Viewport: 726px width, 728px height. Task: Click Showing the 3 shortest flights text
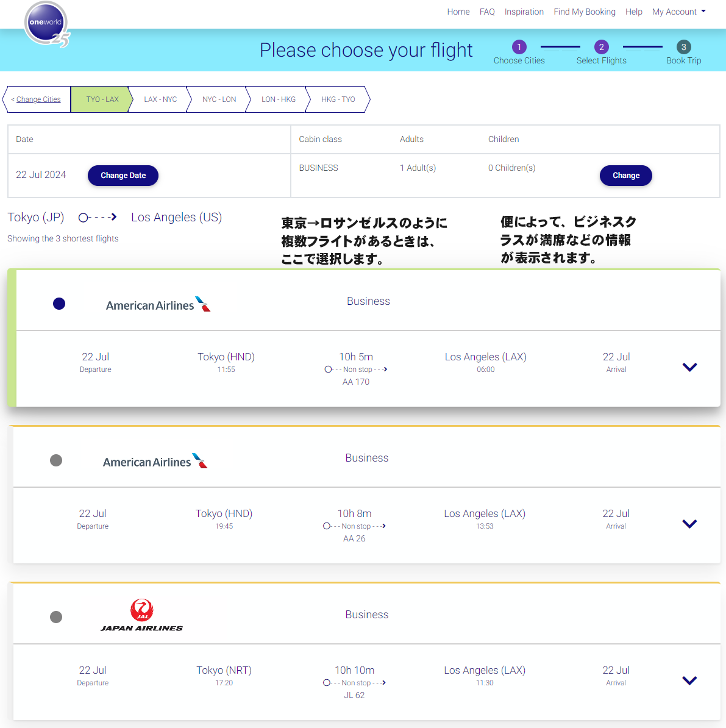[63, 238]
